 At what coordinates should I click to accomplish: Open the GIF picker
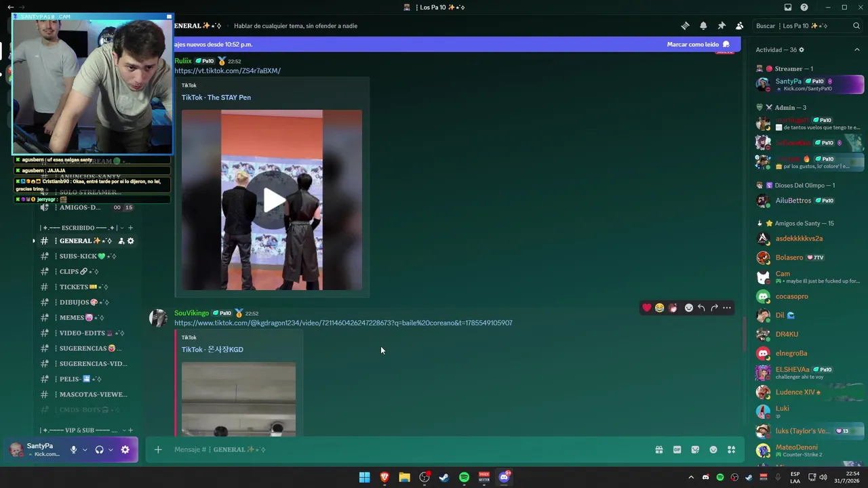pos(677,449)
